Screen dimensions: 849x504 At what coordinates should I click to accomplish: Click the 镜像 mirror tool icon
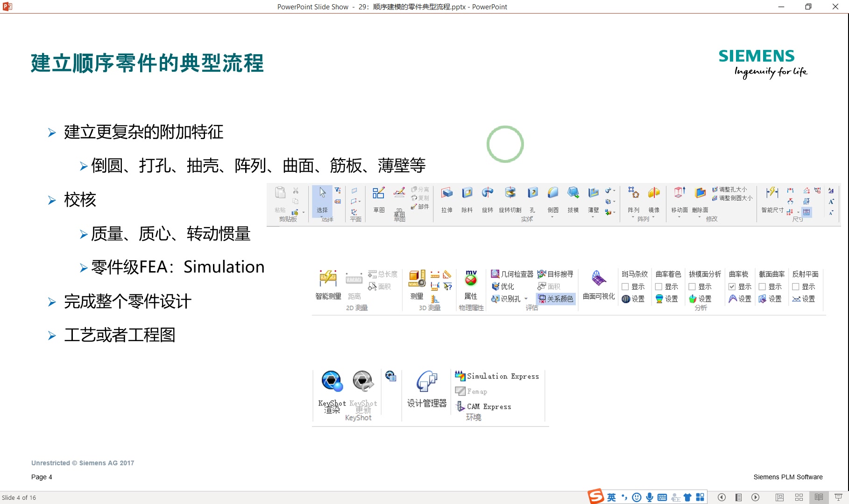click(654, 193)
